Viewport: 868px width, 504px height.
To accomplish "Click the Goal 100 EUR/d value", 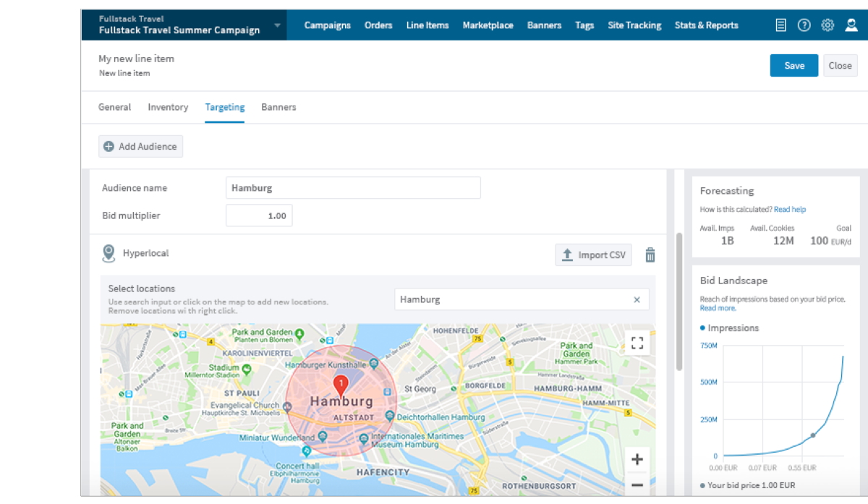I will click(830, 241).
